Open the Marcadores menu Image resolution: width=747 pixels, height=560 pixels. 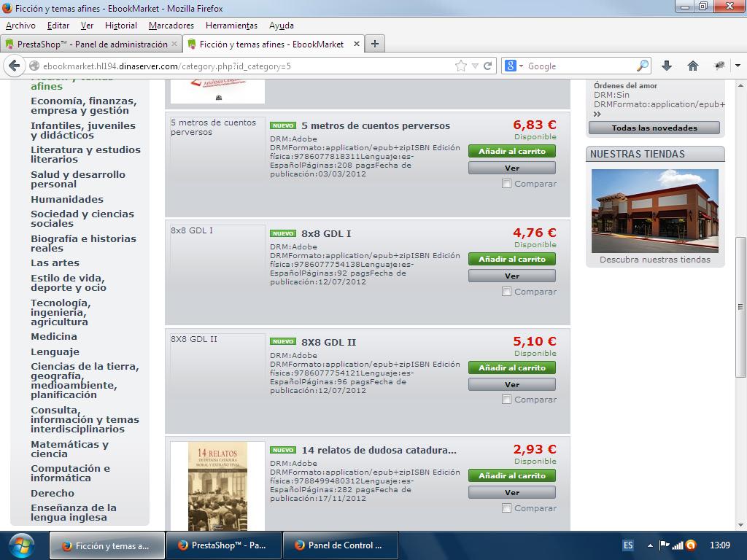tap(171, 26)
